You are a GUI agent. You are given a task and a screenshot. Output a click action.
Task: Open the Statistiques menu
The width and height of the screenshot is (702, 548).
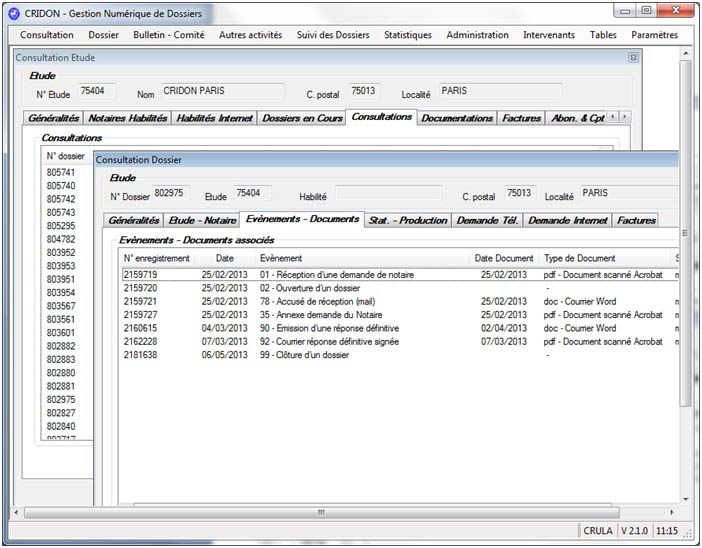tap(408, 35)
